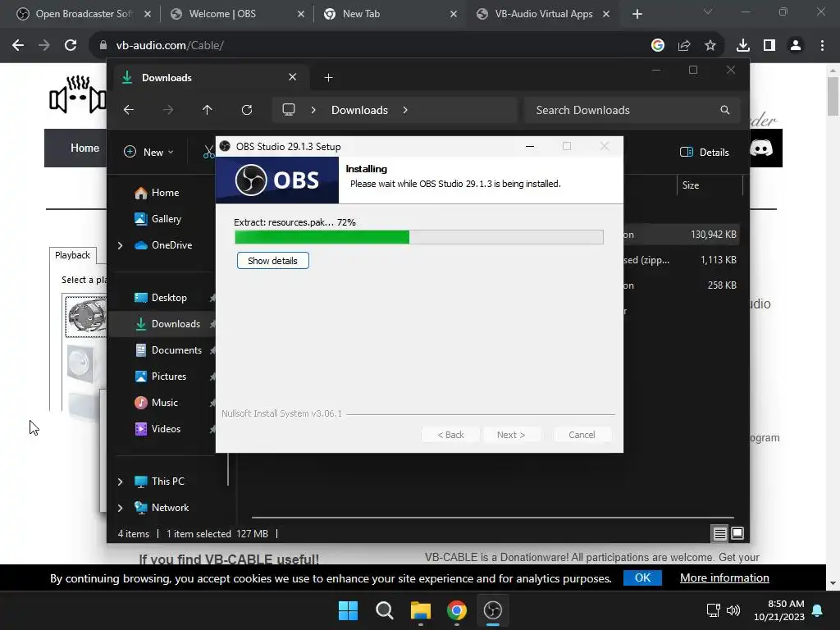
Task: Open Chrome from taskbar
Action: tap(456, 610)
